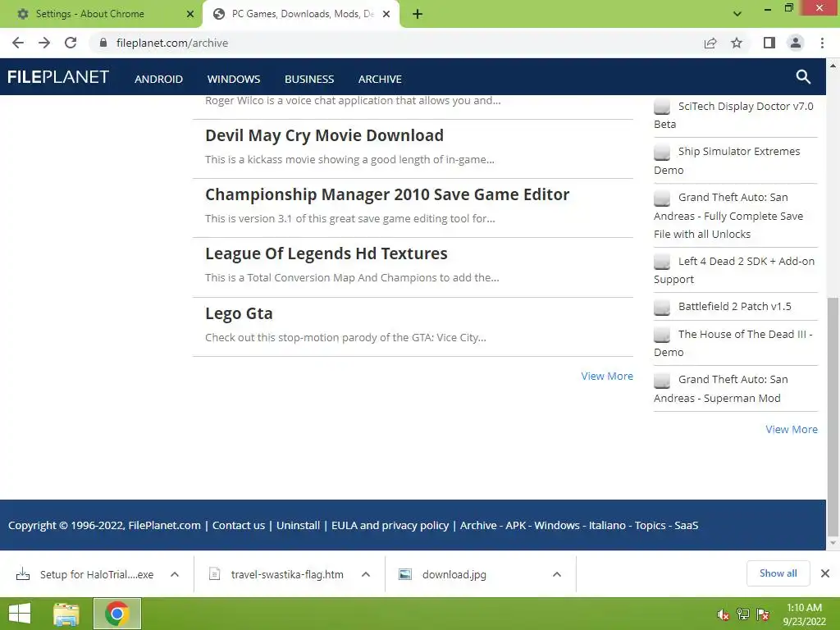The image size is (840, 630).
Task: Open EULA and privacy policy link
Action: (x=390, y=525)
